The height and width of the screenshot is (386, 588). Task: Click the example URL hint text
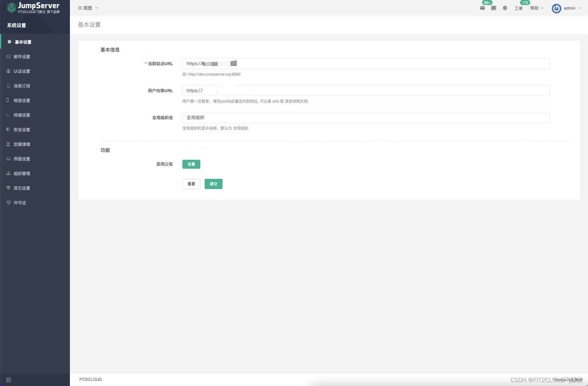211,74
